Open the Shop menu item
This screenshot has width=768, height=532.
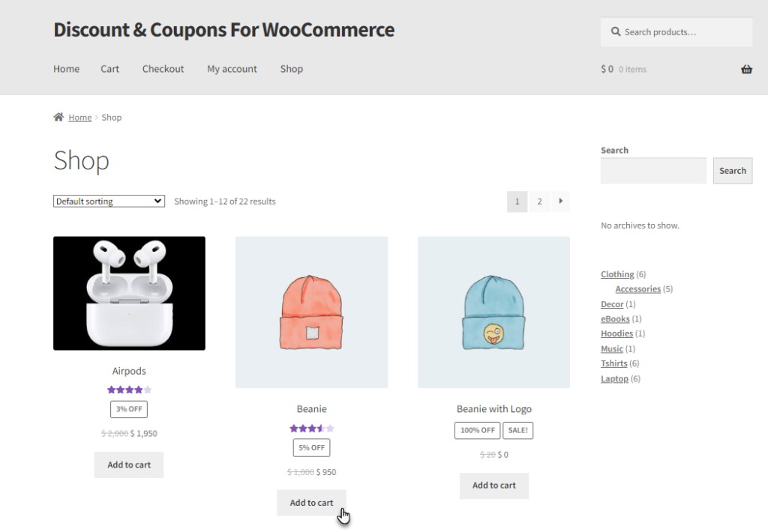[292, 69]
